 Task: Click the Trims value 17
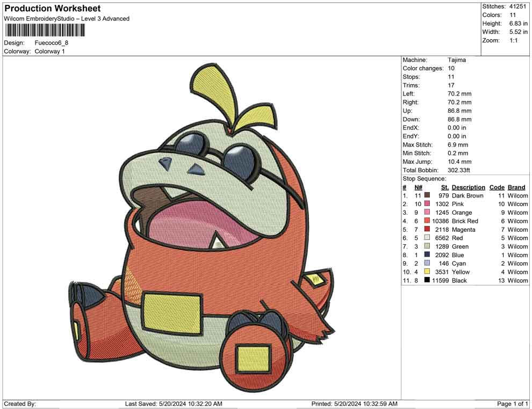coord(451,85)
